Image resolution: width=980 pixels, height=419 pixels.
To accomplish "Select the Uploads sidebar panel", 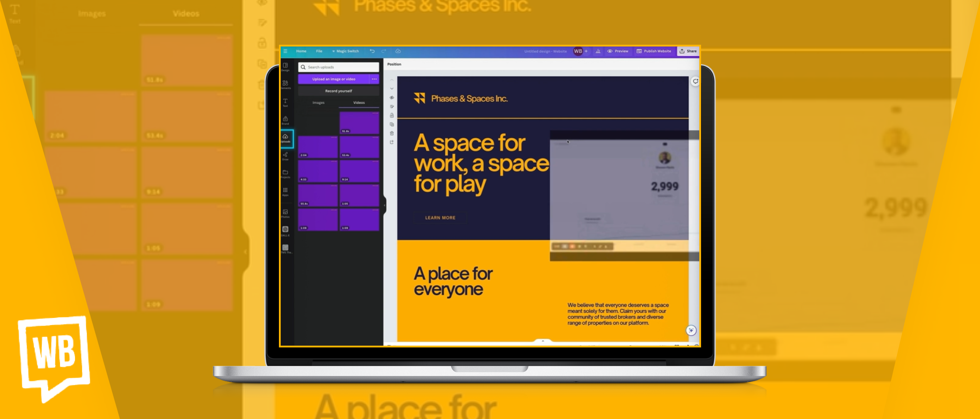I will [x=286, y=138].
